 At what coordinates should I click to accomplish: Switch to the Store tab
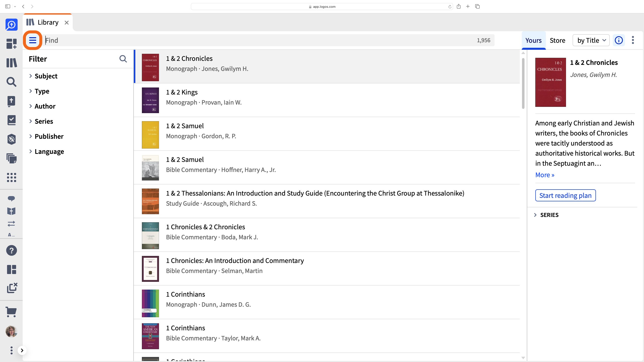coord(557,40)
